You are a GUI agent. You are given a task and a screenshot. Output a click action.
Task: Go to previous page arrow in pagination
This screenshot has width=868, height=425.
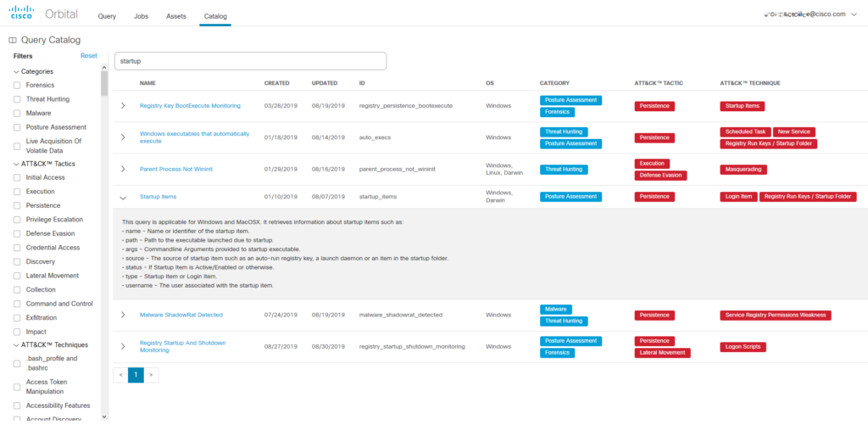coord(120,374)
